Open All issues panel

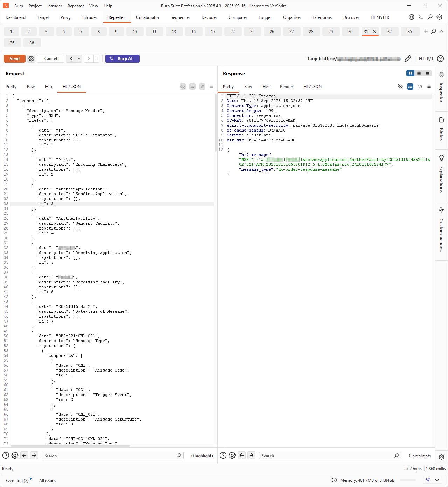click(48, 480)
